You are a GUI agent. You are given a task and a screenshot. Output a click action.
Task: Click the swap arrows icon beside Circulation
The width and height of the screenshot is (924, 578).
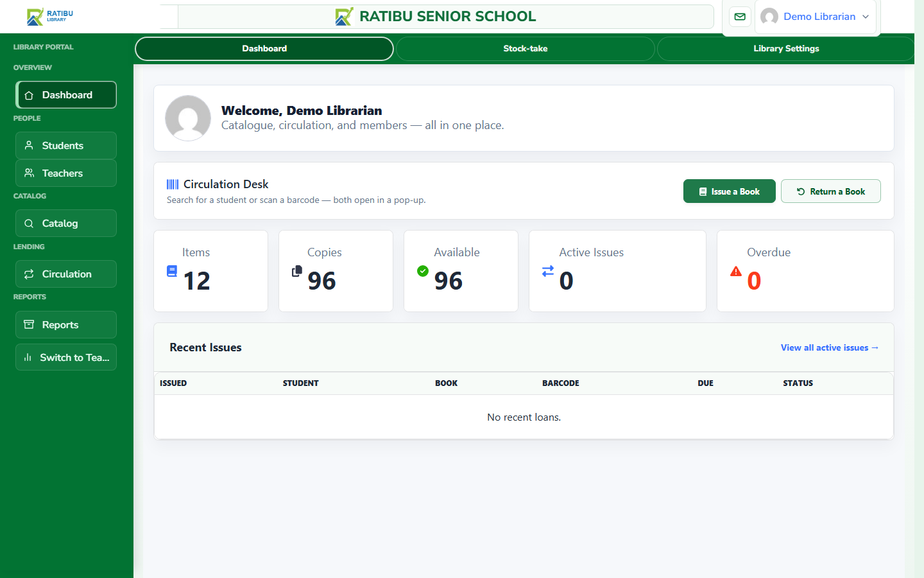[x=29, y=274]
